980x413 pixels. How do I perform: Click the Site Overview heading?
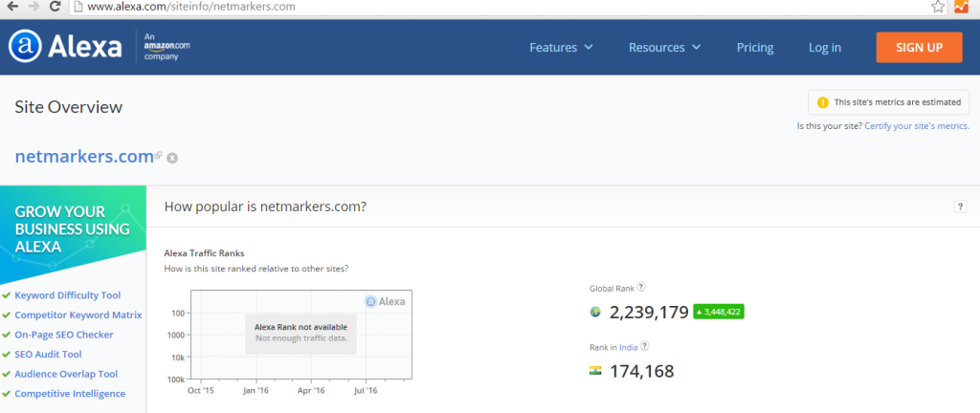(x=69, y=107)
